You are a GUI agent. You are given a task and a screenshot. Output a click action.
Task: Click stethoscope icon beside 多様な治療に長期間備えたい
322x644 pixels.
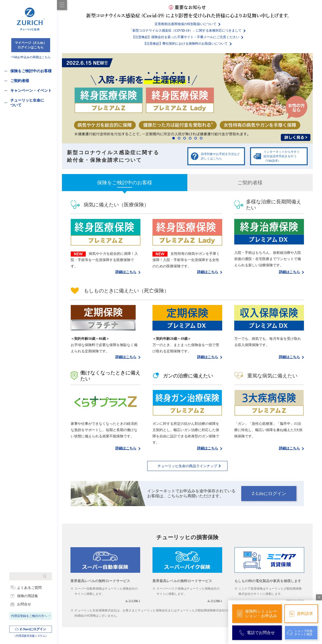[238, 205]
